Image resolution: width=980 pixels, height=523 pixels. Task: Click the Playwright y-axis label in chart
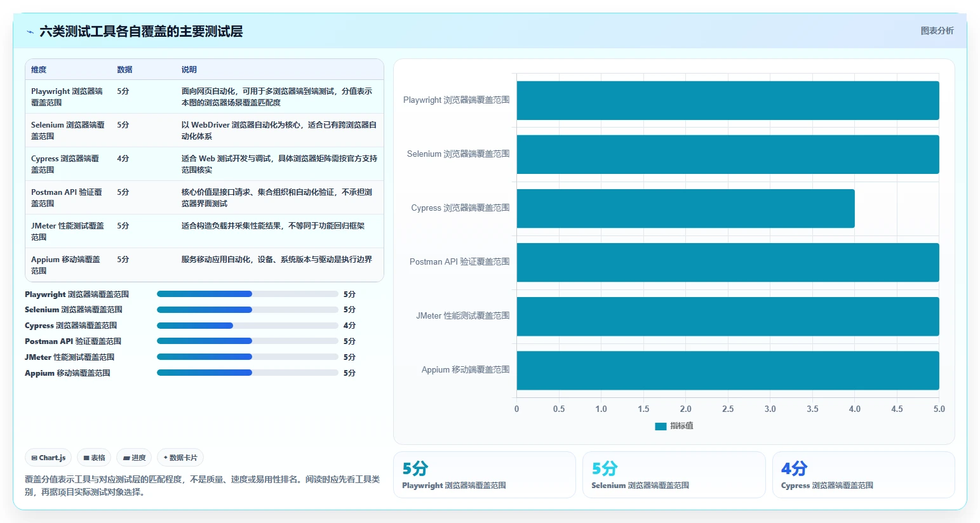[x=456, y=100]
